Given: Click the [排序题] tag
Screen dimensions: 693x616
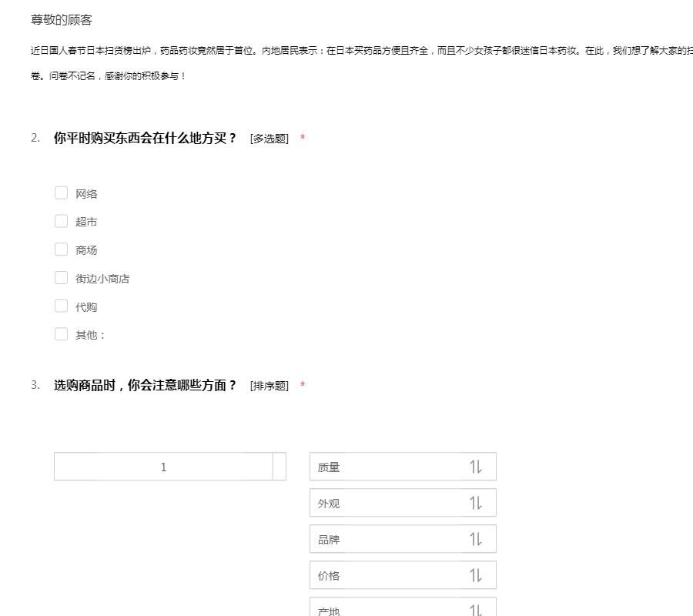Looking at the screenshot, I should coord(269,387).
